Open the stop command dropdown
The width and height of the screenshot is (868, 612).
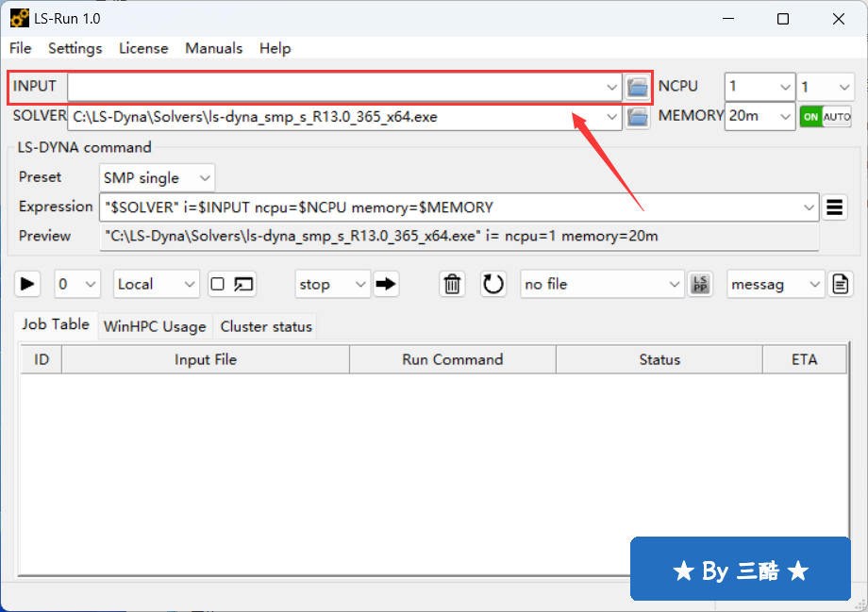click(332, 284)
